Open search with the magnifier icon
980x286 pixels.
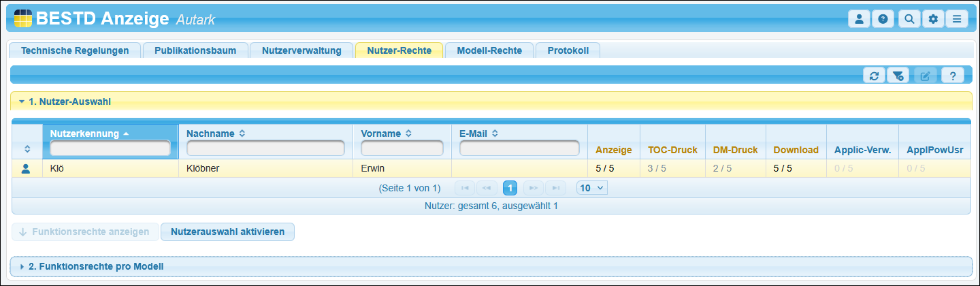(x=909, y=19)
